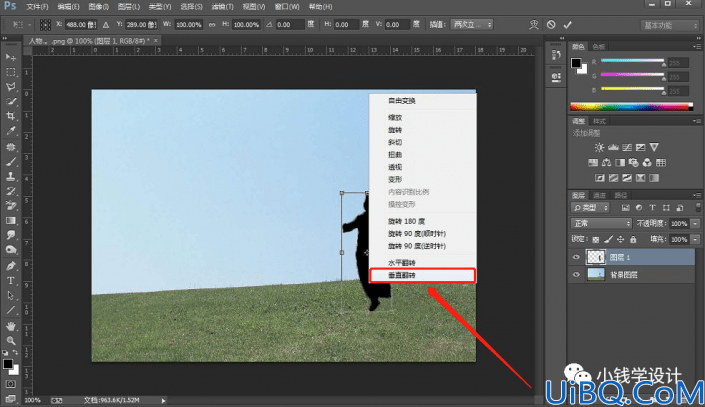705x407 pixels.
Task: Add a Curves adjustment layer
Action: tap(627, 148)
